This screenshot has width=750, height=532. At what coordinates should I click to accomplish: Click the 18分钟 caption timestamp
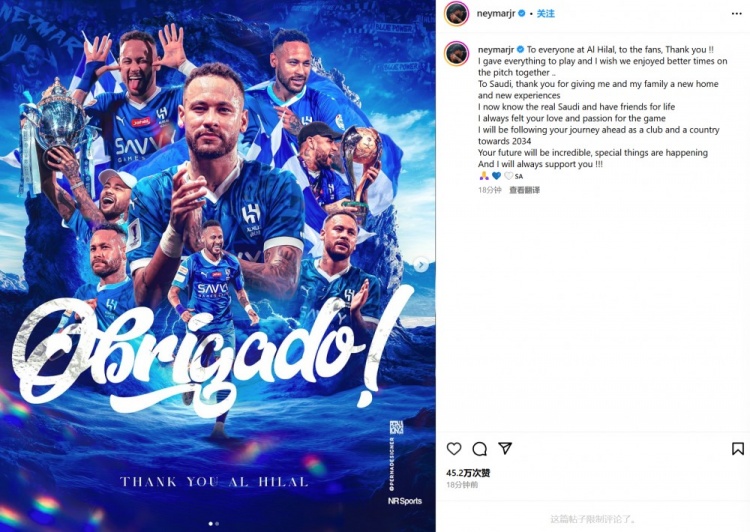pos(490,190)
